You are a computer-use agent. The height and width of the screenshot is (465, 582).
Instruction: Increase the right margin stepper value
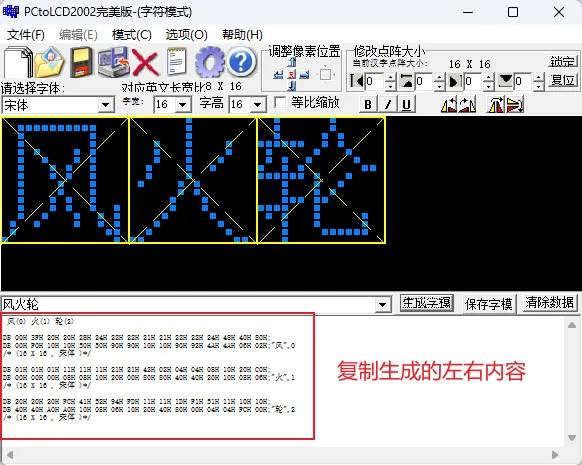pyautogui.click(x=489, y=77)
